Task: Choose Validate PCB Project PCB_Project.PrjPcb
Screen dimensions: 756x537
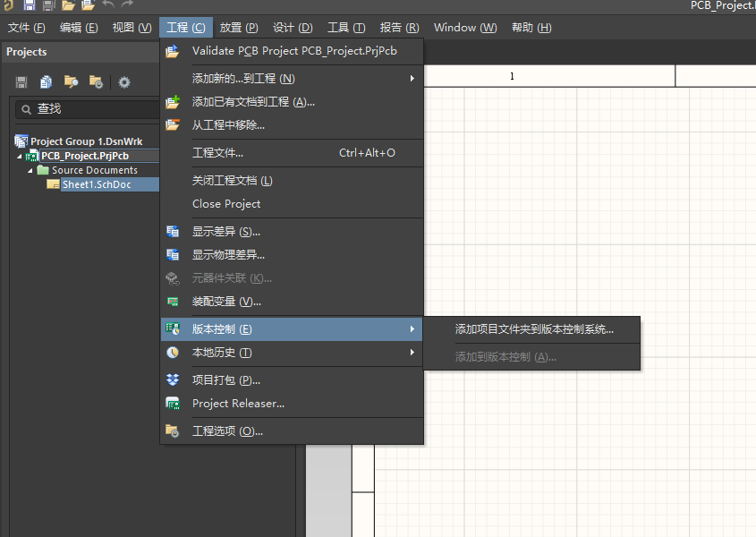Action: 292,51
